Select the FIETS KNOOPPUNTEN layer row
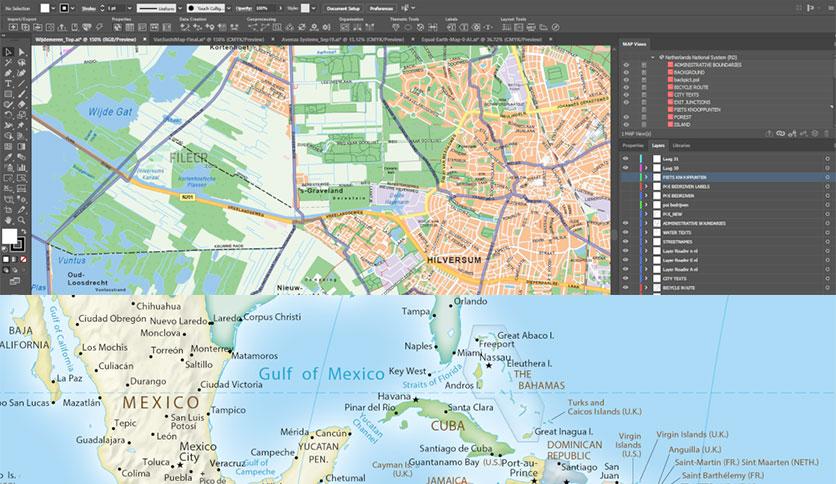This screenshot has height=484, width=836. tap(726, 177)
